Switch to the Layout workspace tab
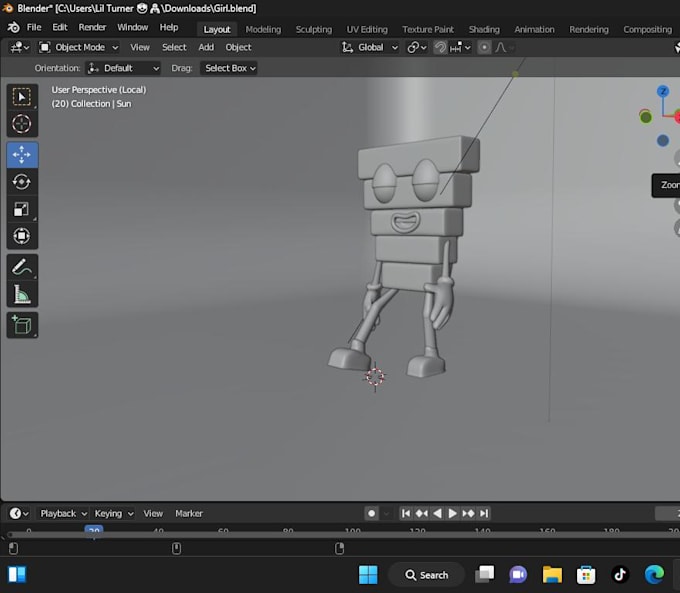 (217, 29)
